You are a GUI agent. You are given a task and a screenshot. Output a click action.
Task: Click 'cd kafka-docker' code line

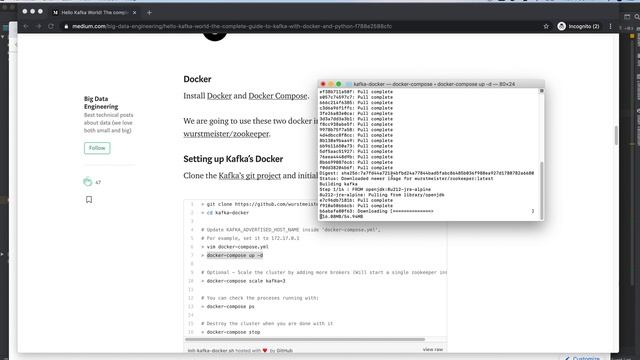coord(228,213)
